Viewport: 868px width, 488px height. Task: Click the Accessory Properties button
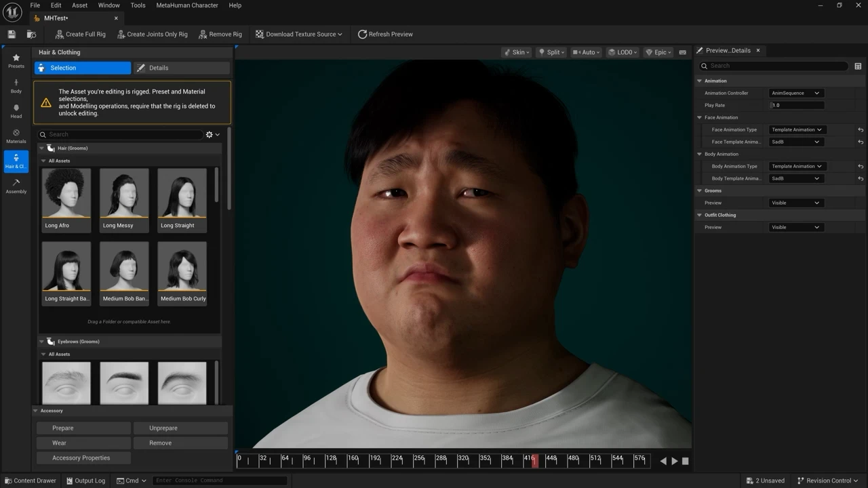point(83,457)
